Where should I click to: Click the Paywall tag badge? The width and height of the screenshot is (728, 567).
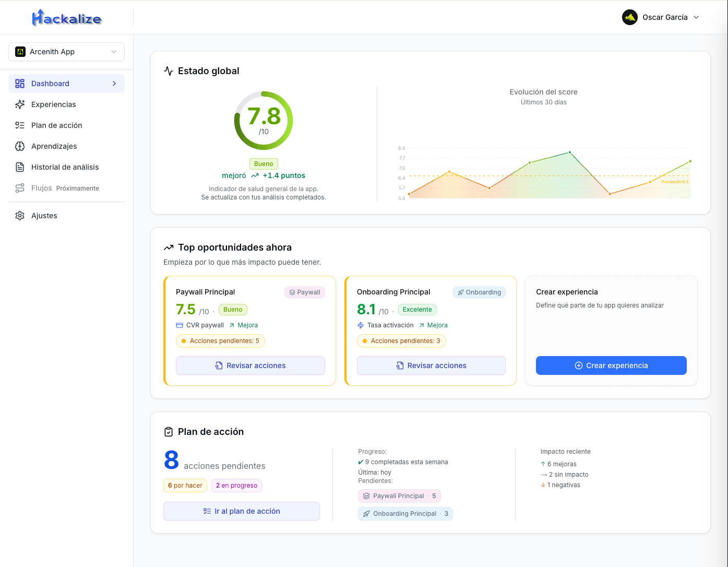click(305, 292)
